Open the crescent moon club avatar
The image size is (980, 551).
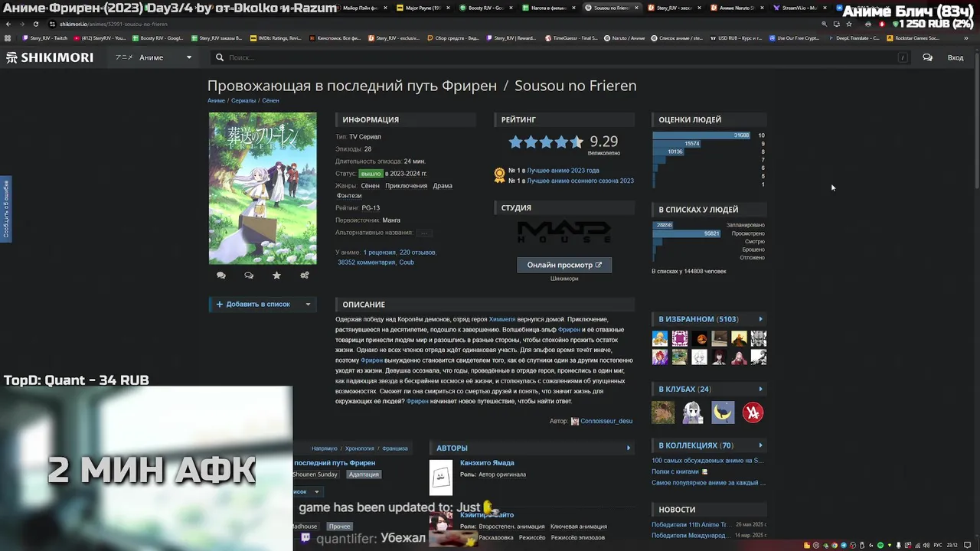(723, 412)
